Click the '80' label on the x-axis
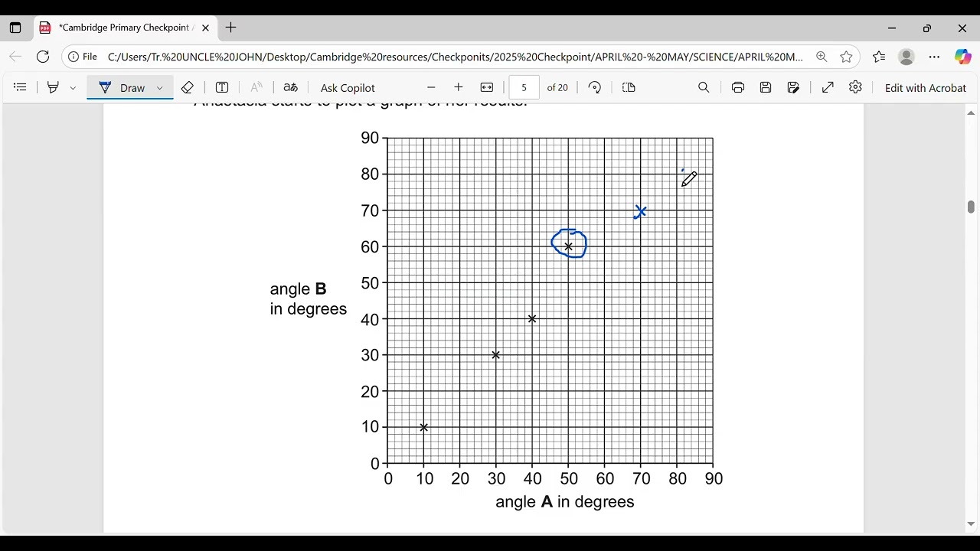The width and height of the screenshot is (980, 551). (x=678, y=479)
